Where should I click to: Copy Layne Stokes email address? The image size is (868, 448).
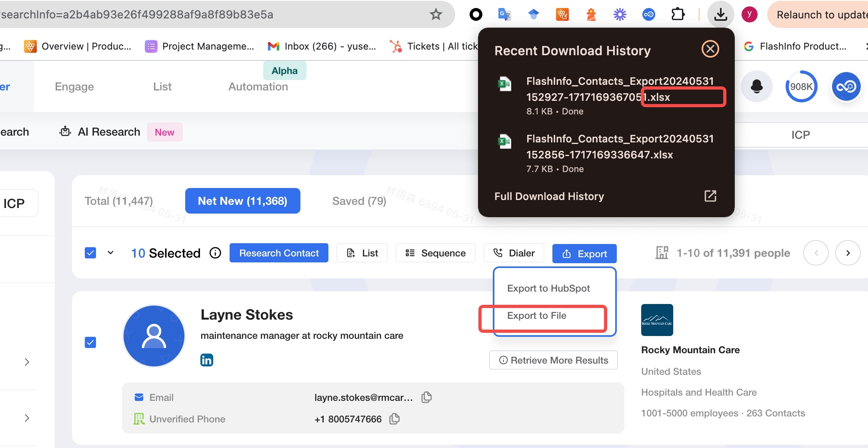point(427,397)
